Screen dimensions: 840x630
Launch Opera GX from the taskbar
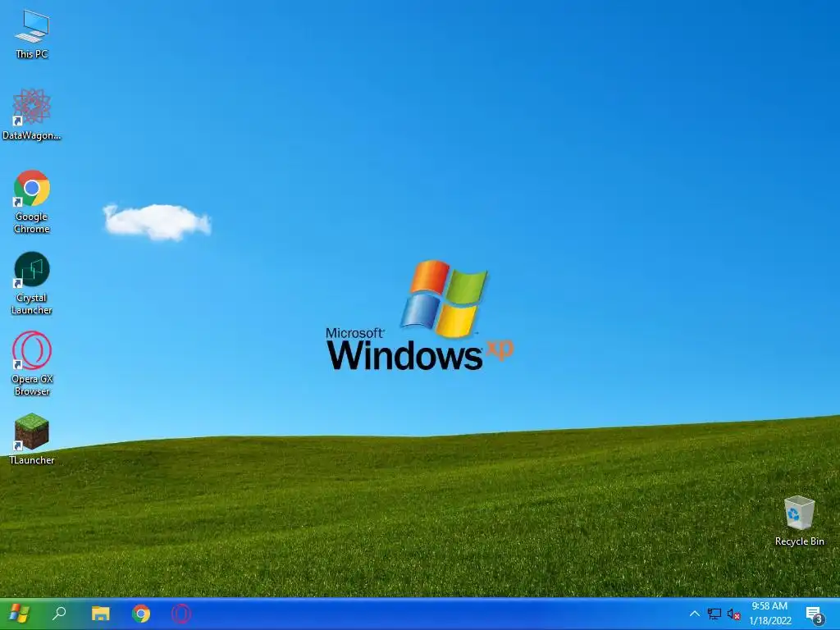point(181,614)
